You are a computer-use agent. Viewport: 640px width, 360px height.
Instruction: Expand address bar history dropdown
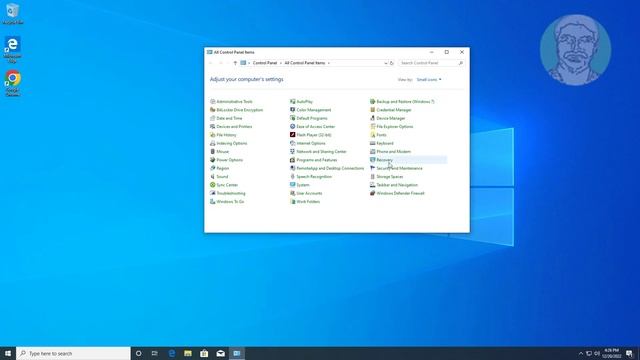385,63
